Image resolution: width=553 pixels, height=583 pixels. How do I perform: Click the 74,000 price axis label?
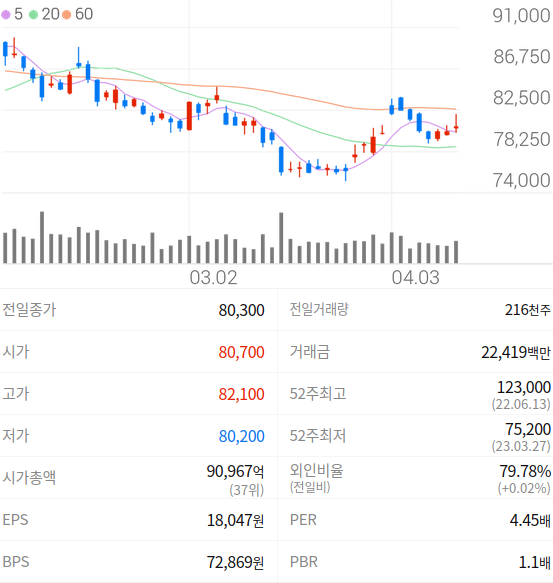(x=522, y=180)
